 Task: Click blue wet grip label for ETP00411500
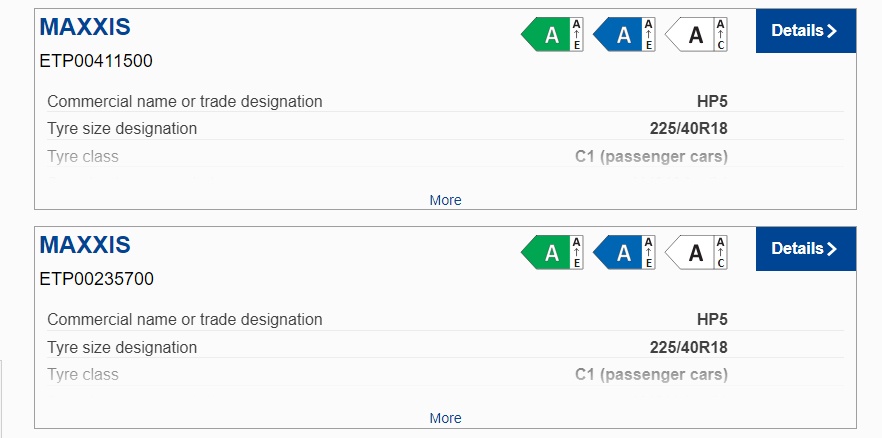coord(624,35)
